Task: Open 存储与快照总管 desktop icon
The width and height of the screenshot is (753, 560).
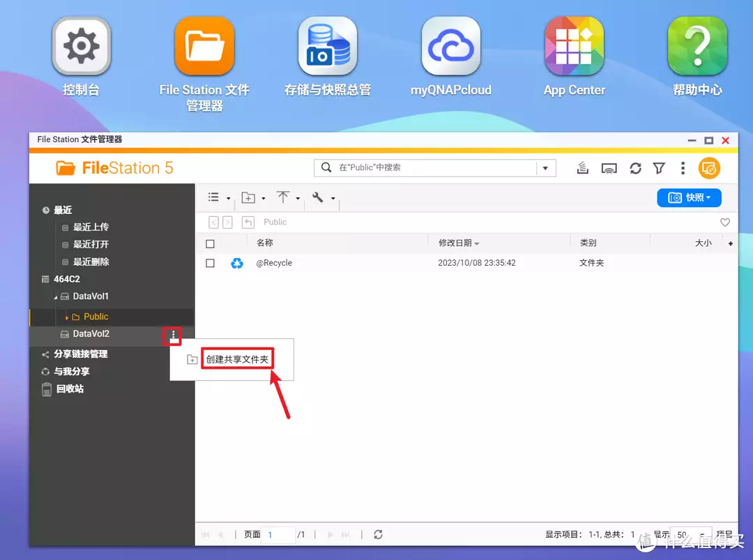Action: (x=328, y=46)
